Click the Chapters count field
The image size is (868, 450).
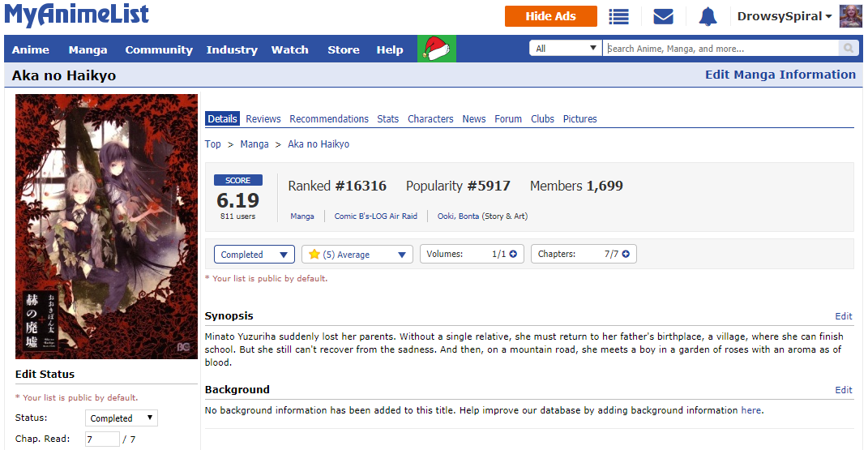coord(584,254)
